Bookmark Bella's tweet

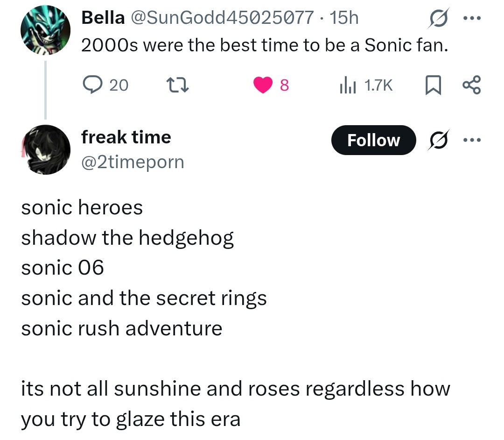point(433,85)
